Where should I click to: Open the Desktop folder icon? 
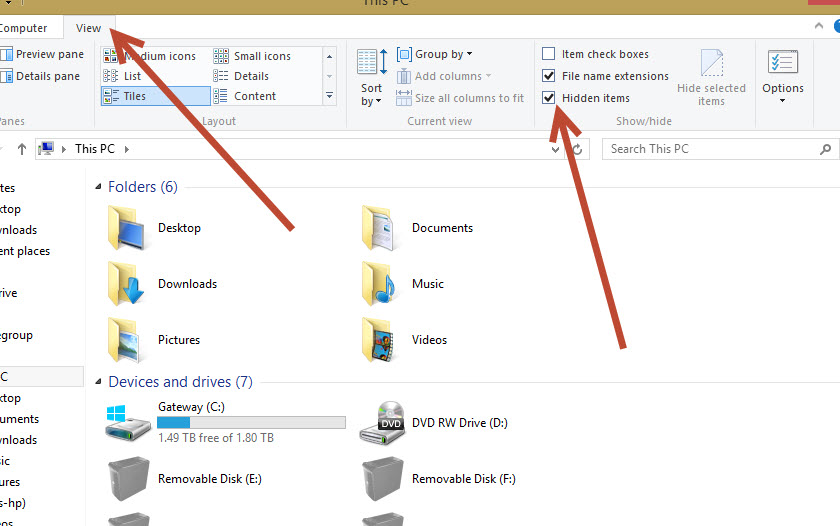click(127, 228)
